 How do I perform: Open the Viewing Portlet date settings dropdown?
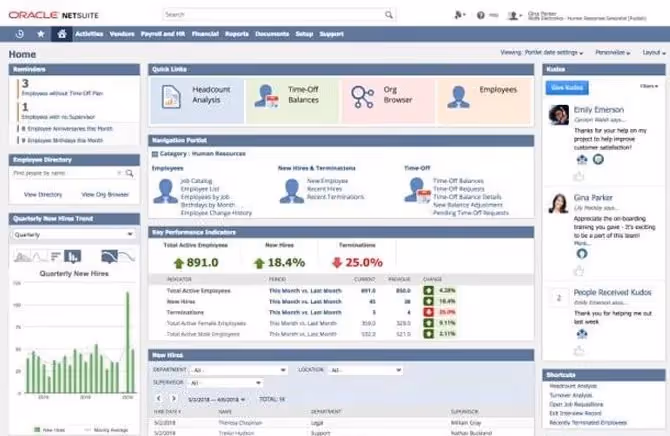541,53
